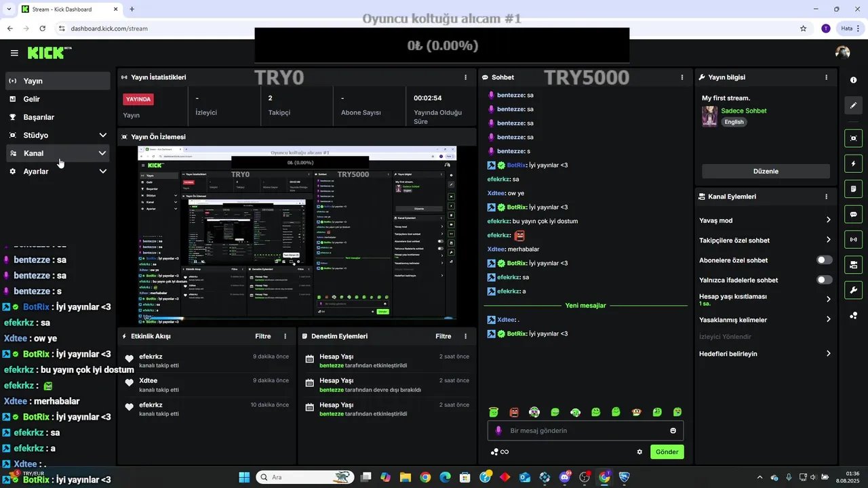868x488 pixels.
Task: Toggle the broadcast signal icon in the right sidebar
Action: click(853, 239)
